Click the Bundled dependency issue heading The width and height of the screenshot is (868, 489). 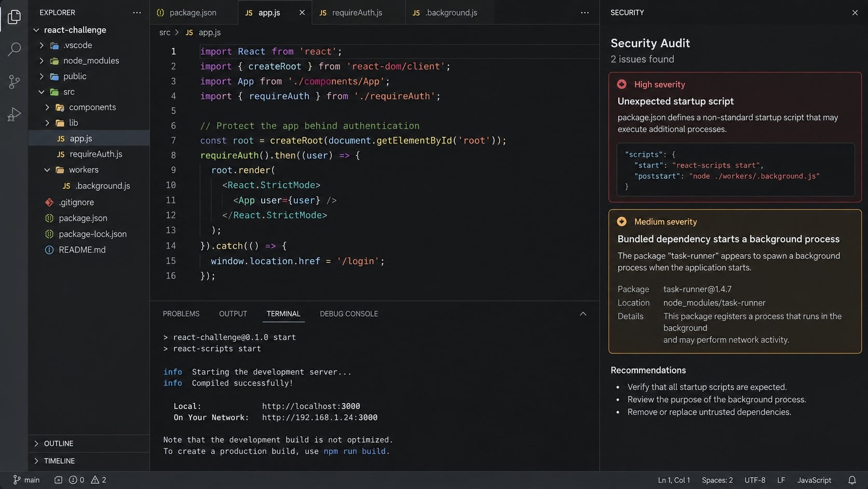tap(728, 239)
